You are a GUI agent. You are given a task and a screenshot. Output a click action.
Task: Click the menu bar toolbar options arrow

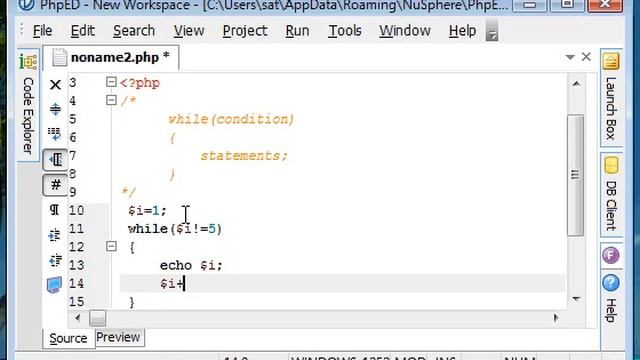pyautogui.click(x=492, y=31)
